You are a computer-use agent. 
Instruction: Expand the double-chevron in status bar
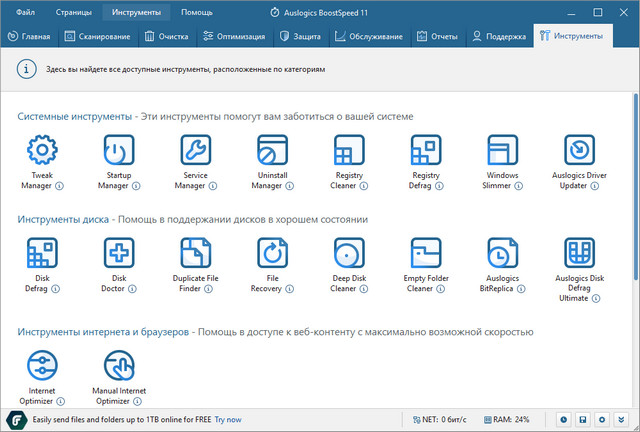621,420
